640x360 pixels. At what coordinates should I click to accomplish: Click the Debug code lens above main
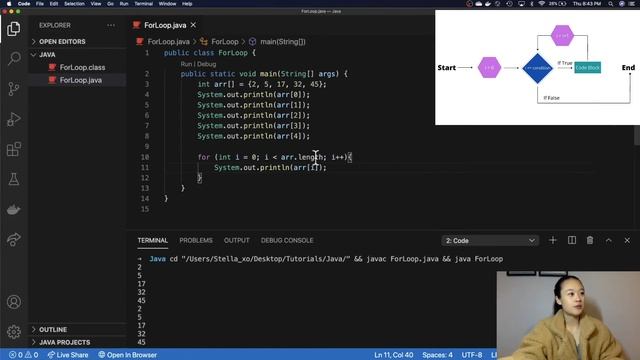point(207,64)
